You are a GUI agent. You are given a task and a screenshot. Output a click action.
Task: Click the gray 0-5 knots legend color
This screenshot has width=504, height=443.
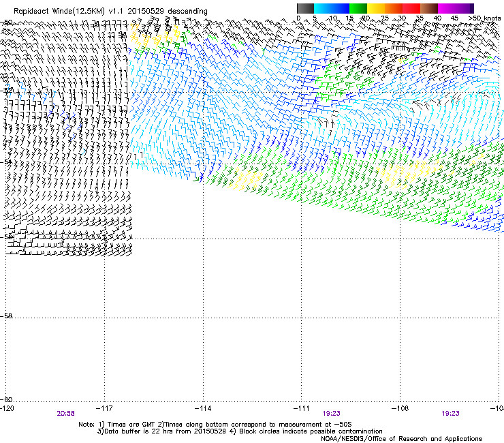tap(305, 8)
